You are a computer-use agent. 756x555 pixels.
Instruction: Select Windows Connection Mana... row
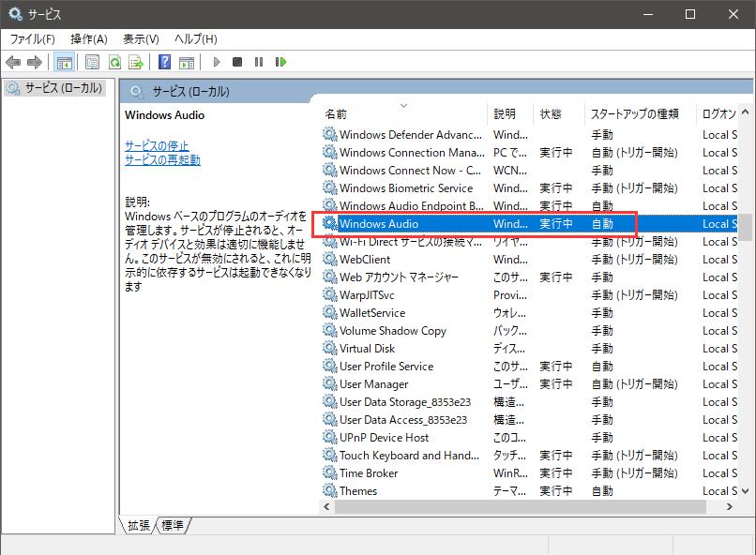(530, 152)
